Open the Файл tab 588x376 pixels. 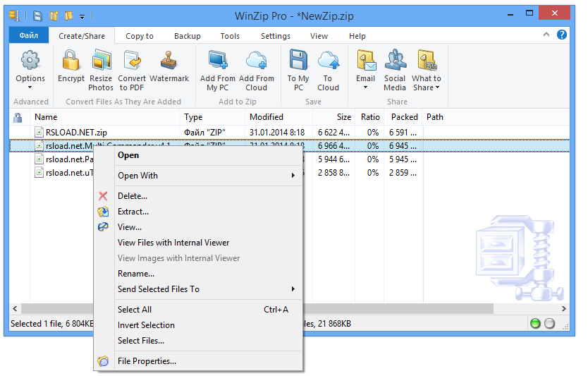coord(29,35)
